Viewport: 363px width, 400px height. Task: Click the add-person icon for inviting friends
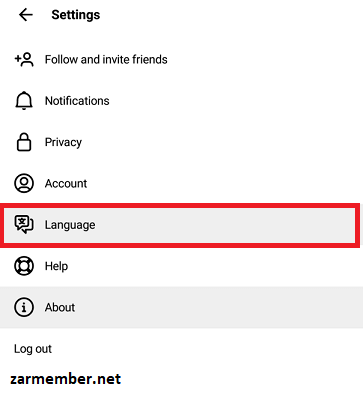[x=24, y=59]
